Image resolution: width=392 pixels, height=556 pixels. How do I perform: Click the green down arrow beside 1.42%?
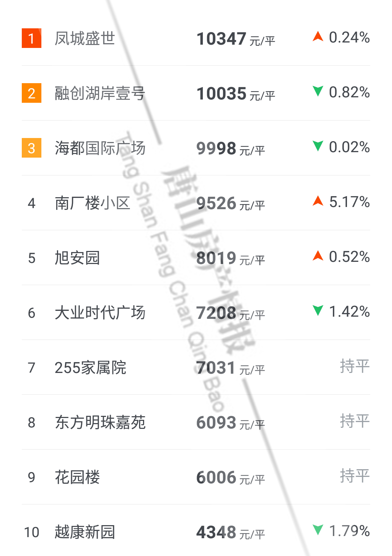click(318, 311)
